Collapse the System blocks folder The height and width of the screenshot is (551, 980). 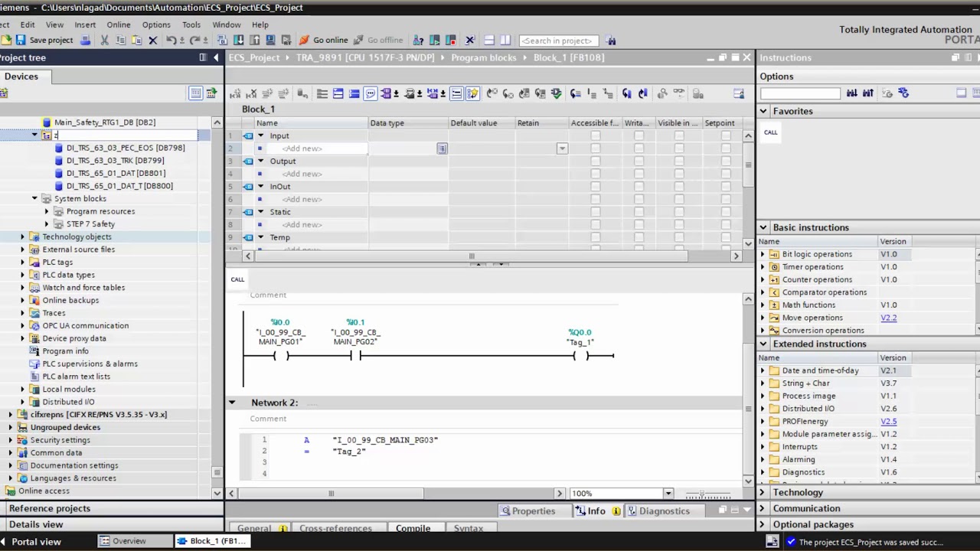click(x=34, y=198)
